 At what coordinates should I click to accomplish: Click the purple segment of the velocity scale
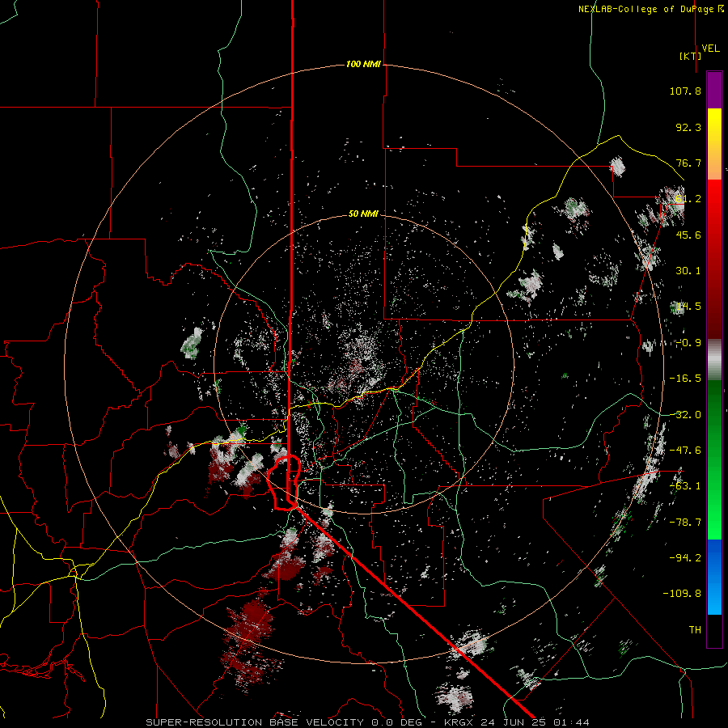click(714, 90)
